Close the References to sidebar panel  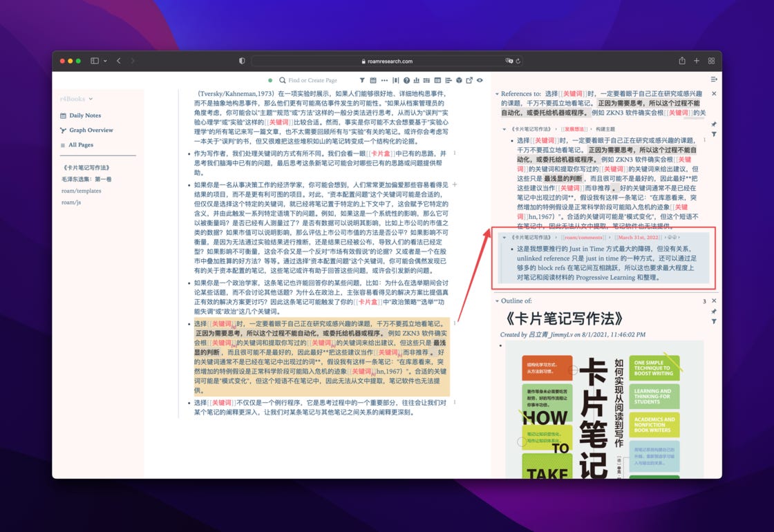pos(714,93)
